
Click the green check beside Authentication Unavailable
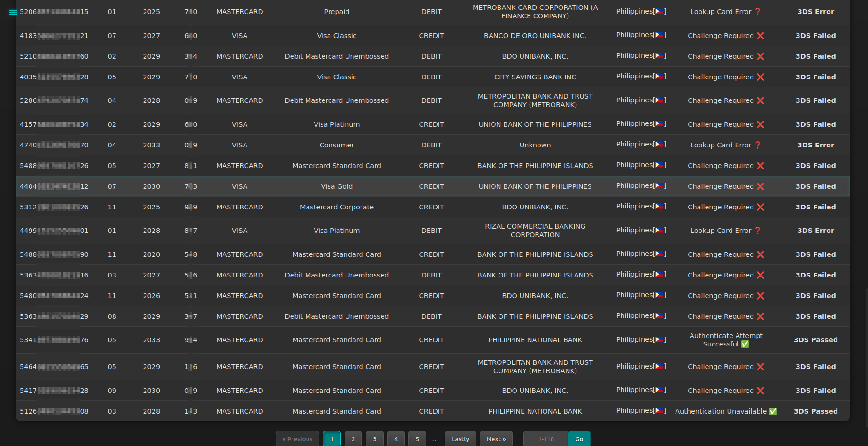point(773,411)
